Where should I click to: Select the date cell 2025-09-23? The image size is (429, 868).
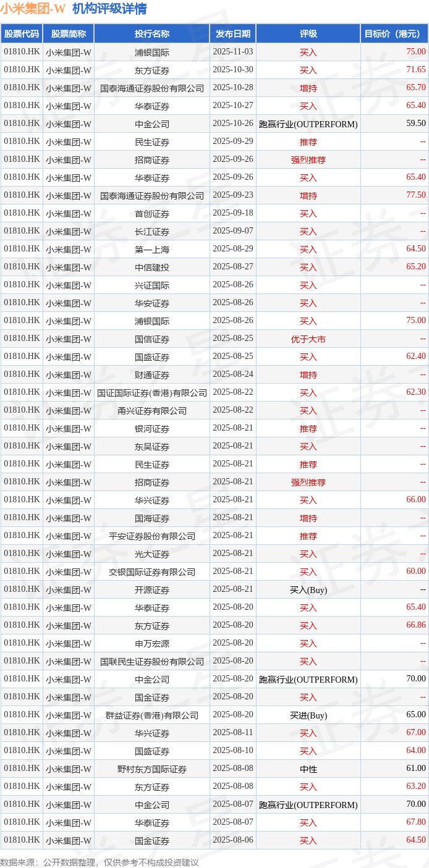[233, 195]
